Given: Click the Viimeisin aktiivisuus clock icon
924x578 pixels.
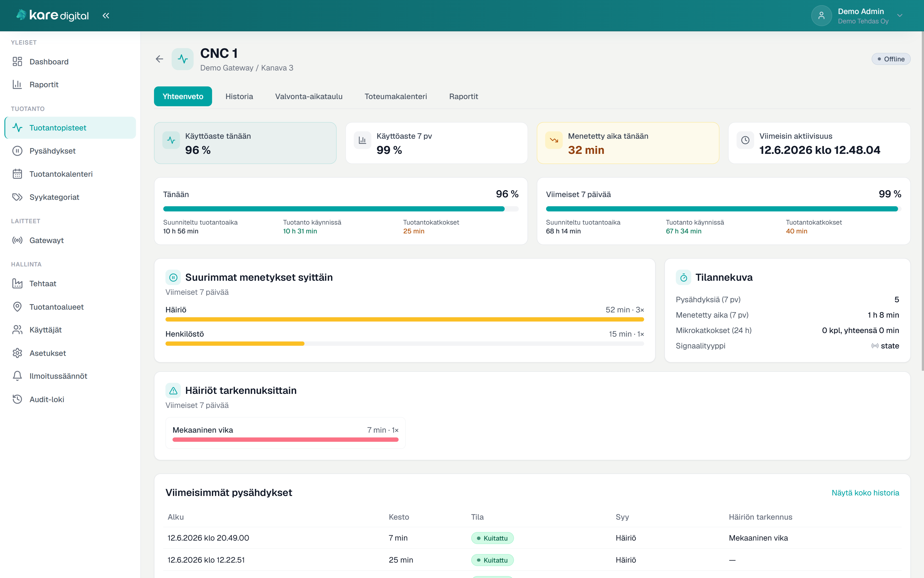Looking at the screenshot, I should click(745, 140).
